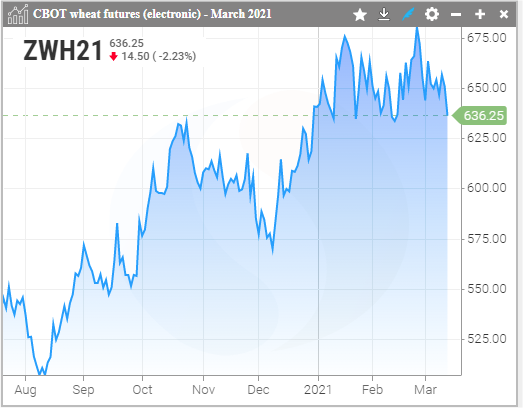Click the 525.00 price axis label
This screenshot has width=523, height=408.
tap(486, 339)
